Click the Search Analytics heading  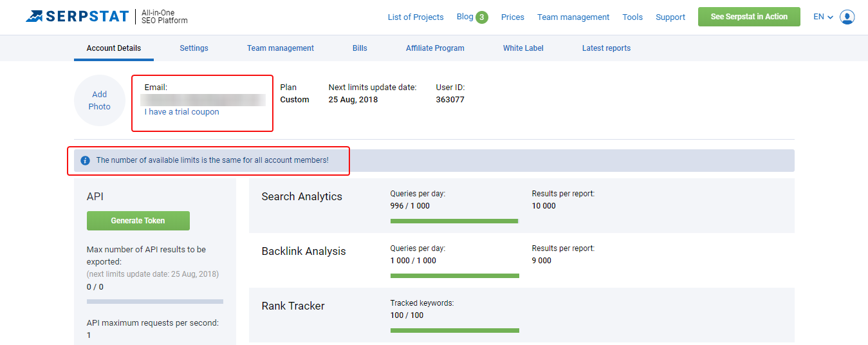point(302,196)
